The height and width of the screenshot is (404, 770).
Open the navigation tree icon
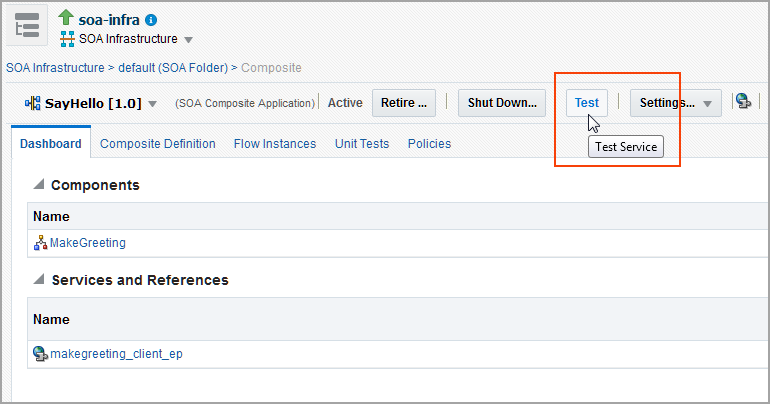(x=27, y=26)
